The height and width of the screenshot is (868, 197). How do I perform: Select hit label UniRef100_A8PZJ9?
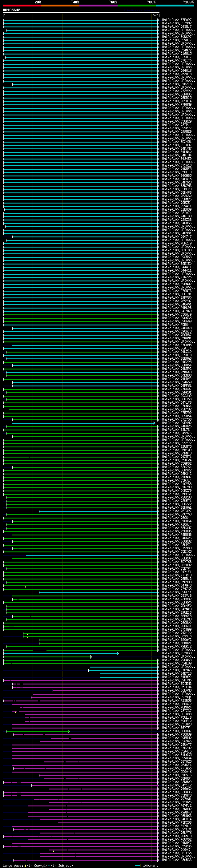[177, 243]
